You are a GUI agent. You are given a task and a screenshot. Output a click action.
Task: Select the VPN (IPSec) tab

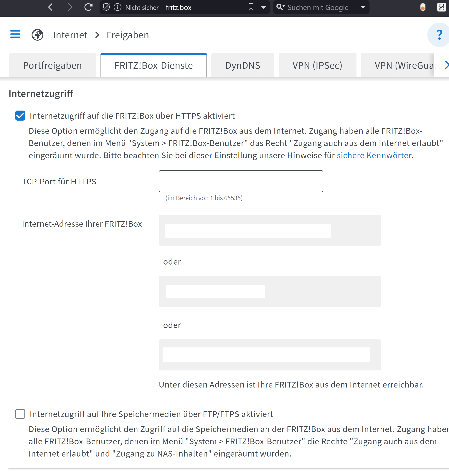[317, 65]
